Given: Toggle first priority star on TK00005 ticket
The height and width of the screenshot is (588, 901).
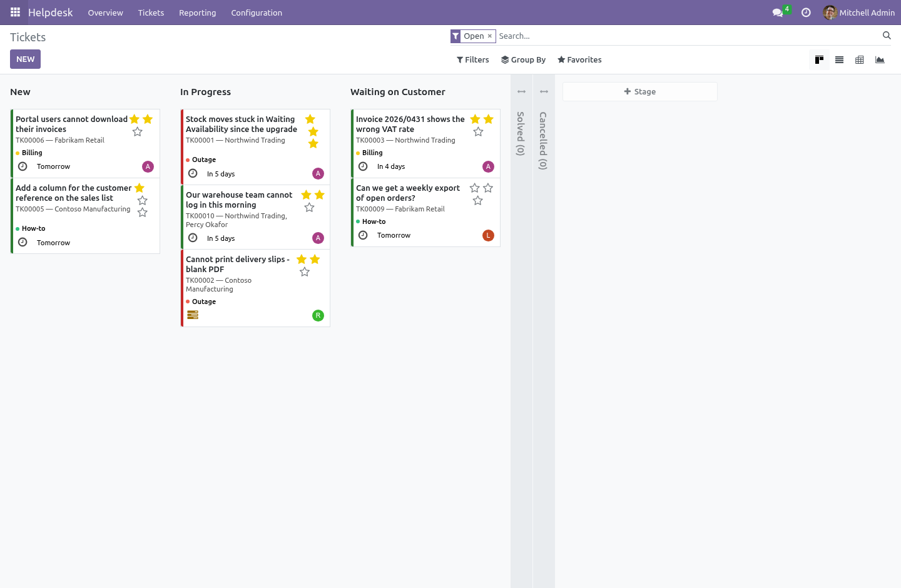Looking at the screenshot, I should [140, 188].
